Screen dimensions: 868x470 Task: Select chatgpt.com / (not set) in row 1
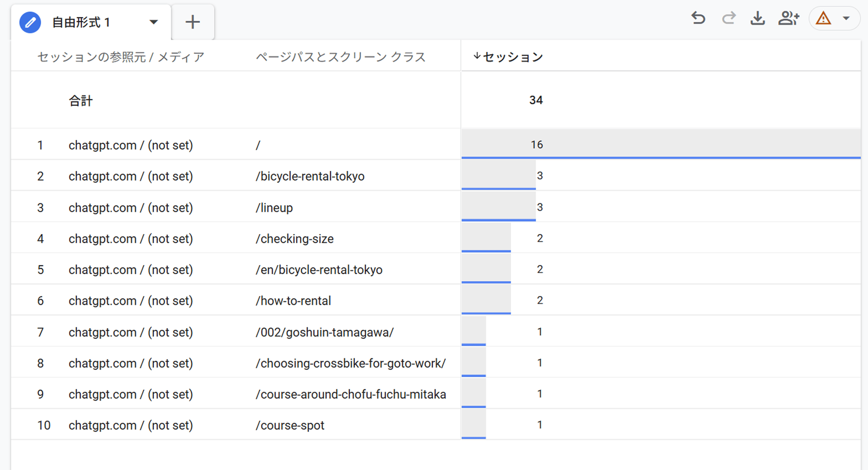(130, 145)
